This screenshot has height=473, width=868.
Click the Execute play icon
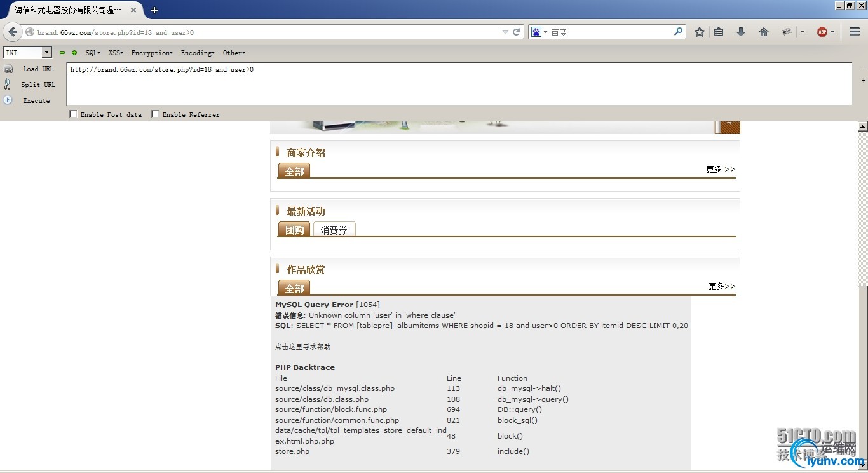pos(8,100)
